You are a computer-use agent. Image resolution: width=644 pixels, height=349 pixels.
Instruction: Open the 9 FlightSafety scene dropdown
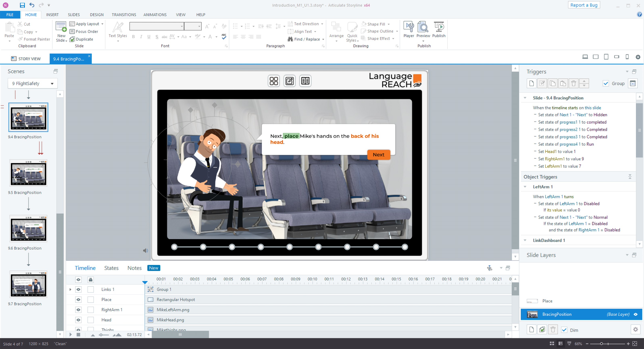[52, 83]
